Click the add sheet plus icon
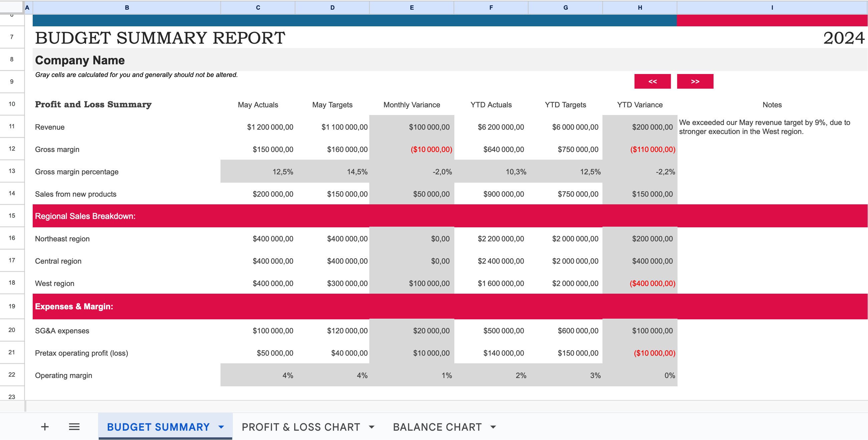Viewport: 868px width, 440px height. [45, 427]
